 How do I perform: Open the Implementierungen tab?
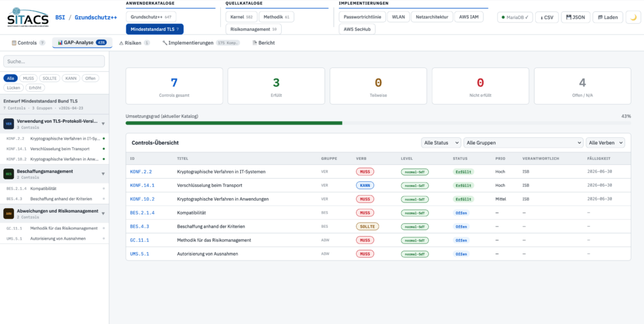click(201, 43)
